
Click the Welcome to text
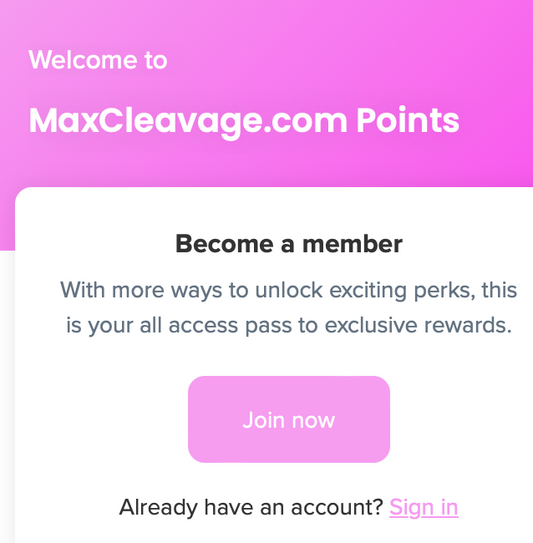[98, 60]
